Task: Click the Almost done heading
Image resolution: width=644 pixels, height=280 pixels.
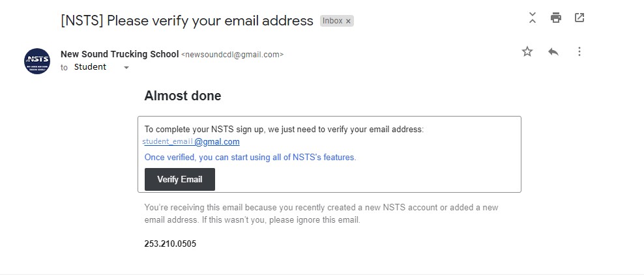Action: (x=183, y=96)
